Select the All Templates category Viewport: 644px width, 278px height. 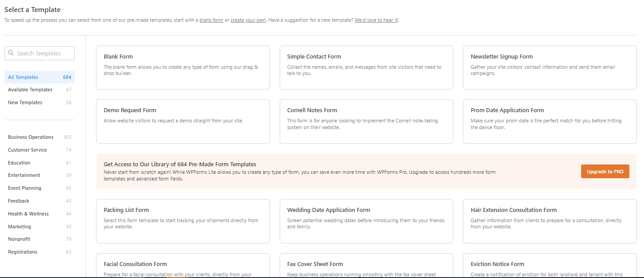click(39, 77)
